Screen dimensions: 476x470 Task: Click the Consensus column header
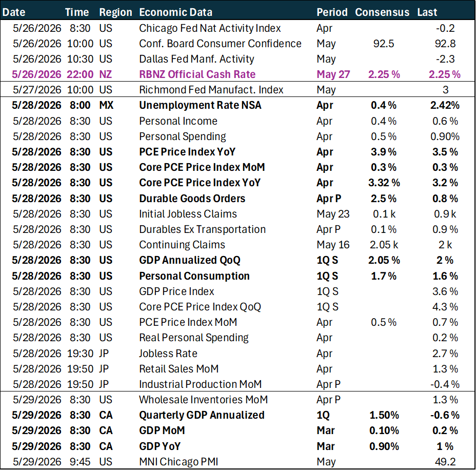(382, 12)
